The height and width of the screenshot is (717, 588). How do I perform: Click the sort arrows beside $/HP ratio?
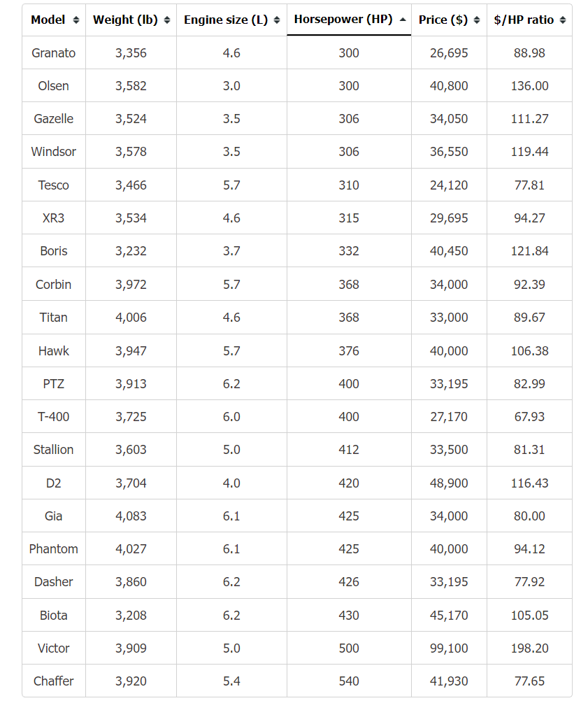coord(563,20)
